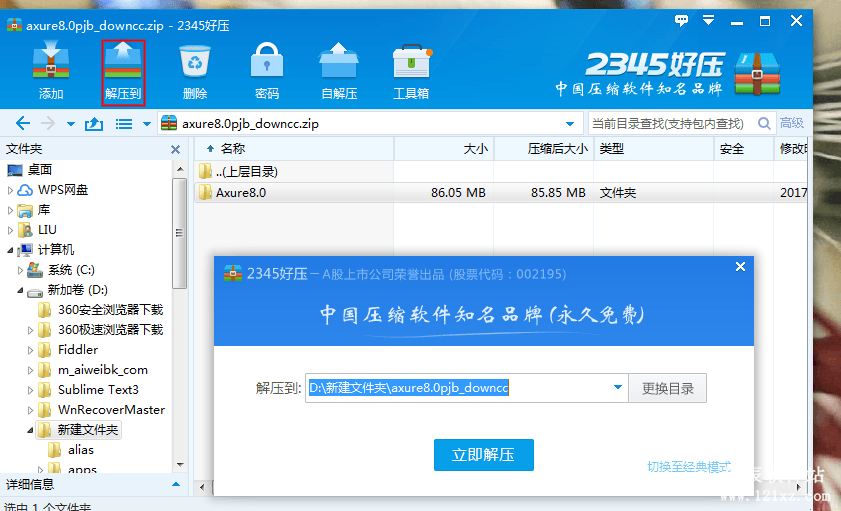
Task: Go forward with the right arrow button
Action: [x=48, y=124]
